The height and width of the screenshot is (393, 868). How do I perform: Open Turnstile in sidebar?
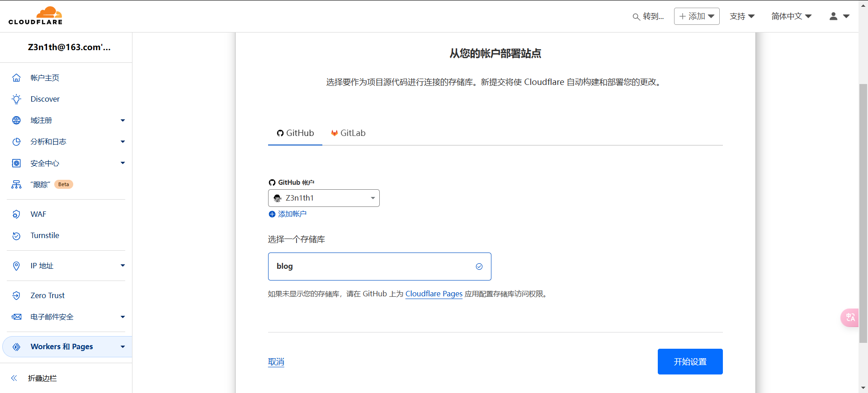click(45, 235)
